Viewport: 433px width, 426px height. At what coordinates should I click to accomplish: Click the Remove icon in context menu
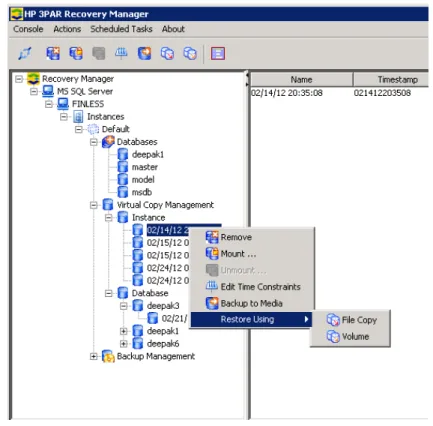coord(212,237)
